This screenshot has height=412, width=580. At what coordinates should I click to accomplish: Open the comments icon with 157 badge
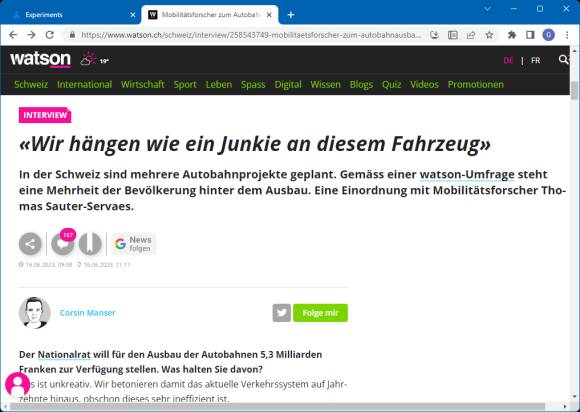tap(63, 243)
